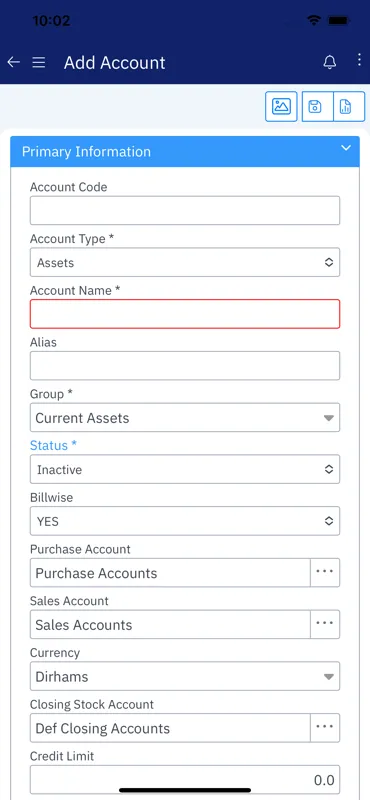Focus the Alias input field
Image resolution: width=370 pixels, height=800 pixels.
[185, 366]
